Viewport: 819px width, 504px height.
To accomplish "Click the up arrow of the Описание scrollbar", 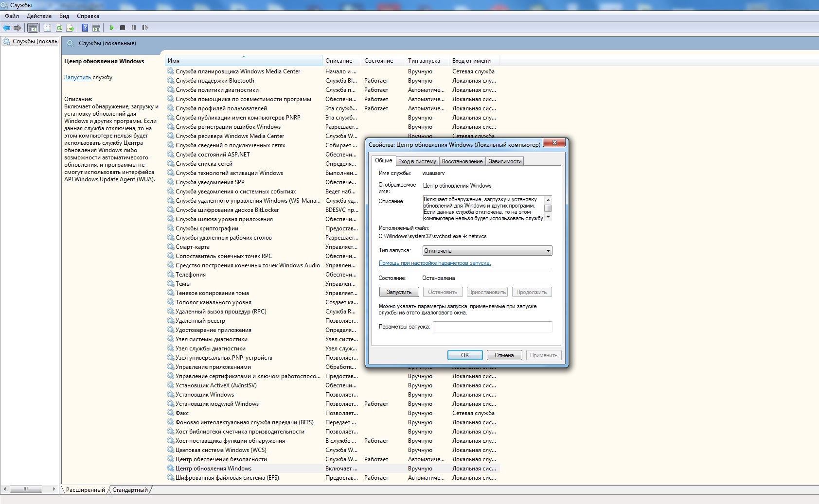I will [548, 200].
